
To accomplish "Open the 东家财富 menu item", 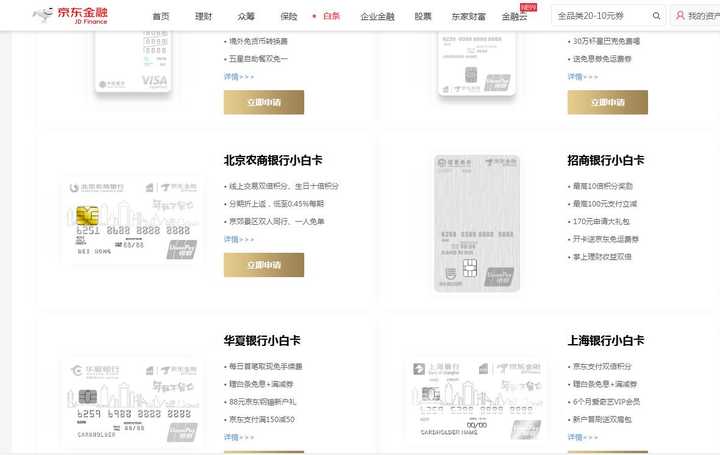I will pyautogui.click(x=468, y=17).
